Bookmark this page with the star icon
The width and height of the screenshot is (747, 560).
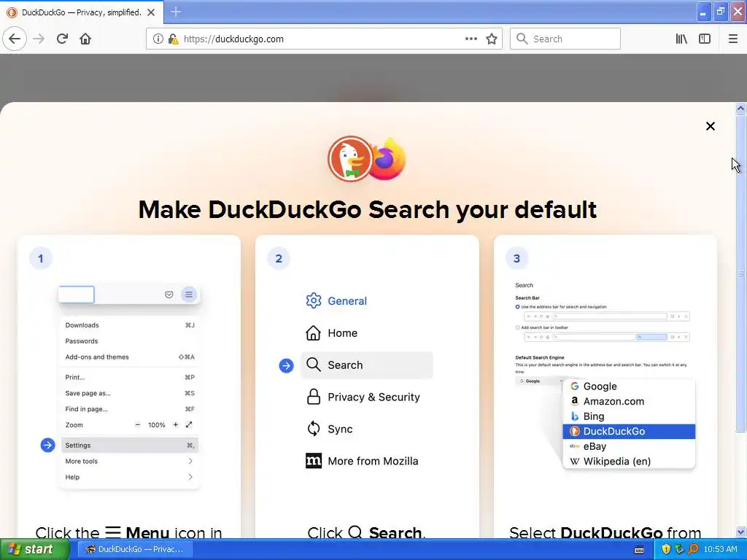[x=492, y=39]
